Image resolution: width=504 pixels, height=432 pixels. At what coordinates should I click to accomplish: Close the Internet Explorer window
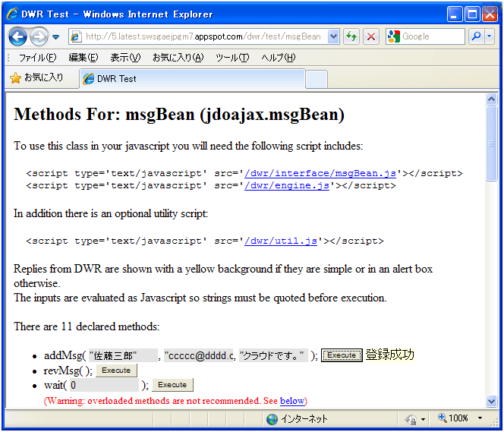click(x=490, y=14)
